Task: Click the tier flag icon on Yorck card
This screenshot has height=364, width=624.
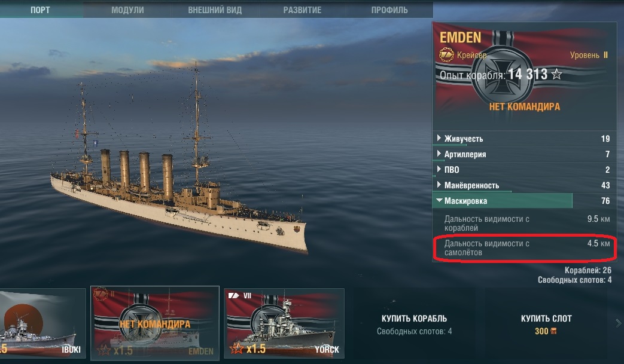Action: pyautogui.click(x=233, y=296)
